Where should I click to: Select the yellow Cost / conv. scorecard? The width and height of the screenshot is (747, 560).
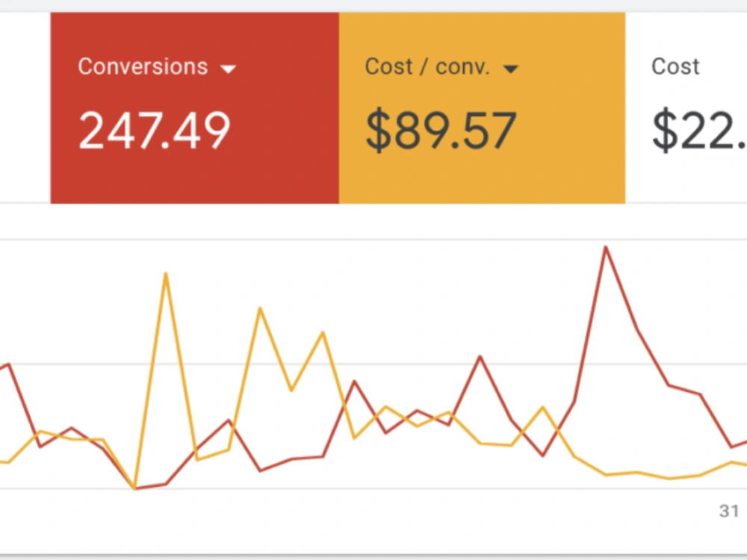pyautogui.click(x=482, y=108)
